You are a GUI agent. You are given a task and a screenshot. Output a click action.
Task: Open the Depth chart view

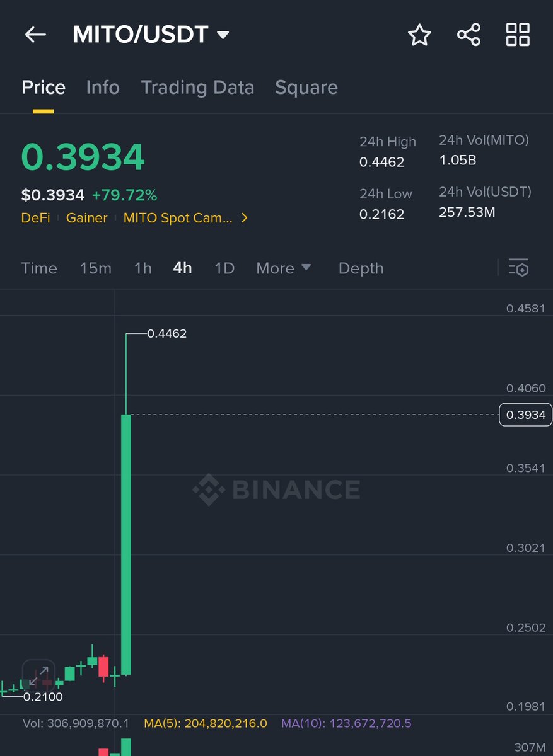[361, 268]
